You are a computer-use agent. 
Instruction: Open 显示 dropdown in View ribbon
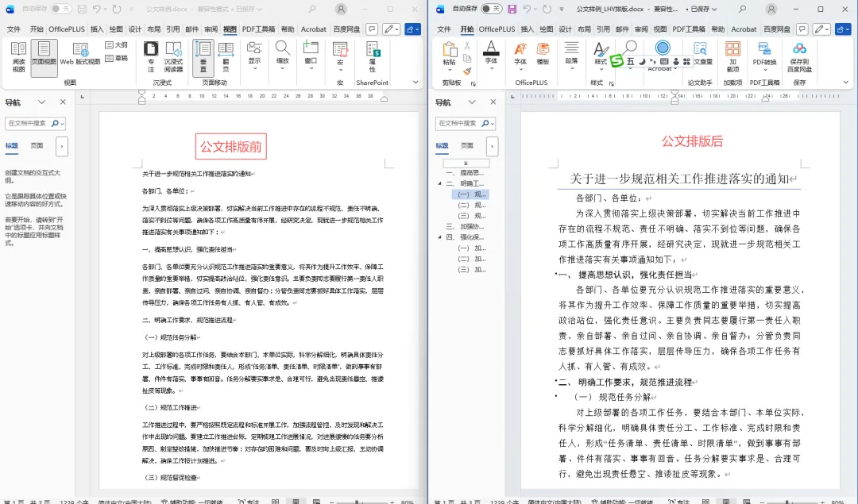click(x=254, y=56)
